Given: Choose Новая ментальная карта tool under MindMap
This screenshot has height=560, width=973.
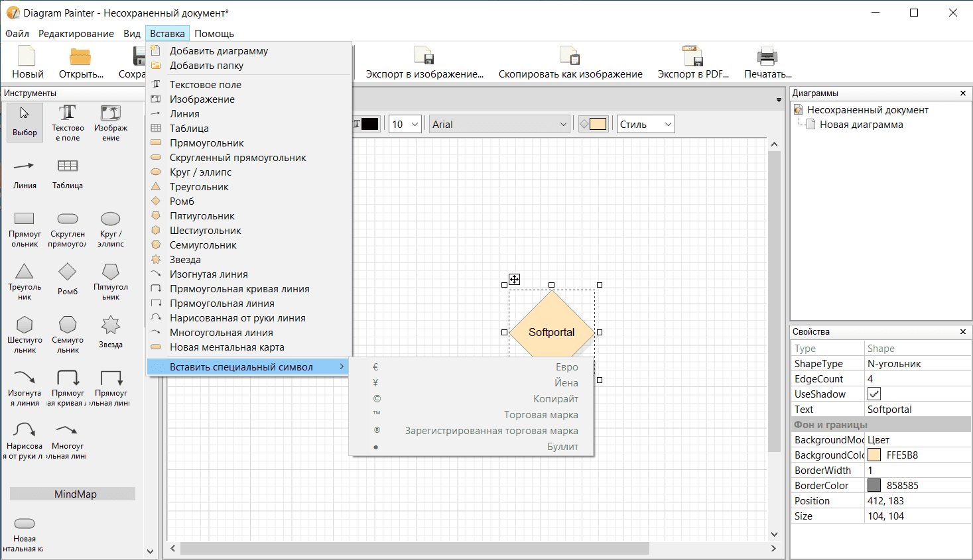Looking at the screenshot, I should (25, 533).
